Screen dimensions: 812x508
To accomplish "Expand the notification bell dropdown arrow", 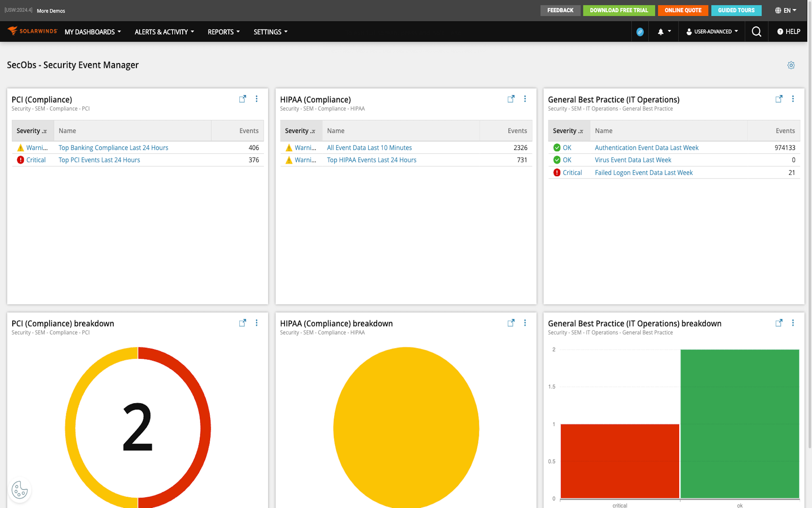I will [x=669, y=31].
